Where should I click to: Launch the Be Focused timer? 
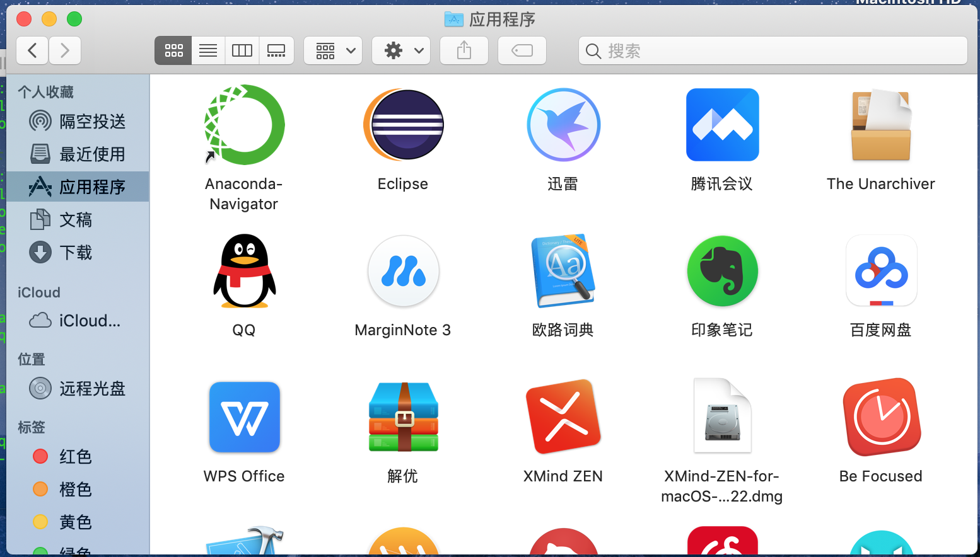[x=881, y=417]
